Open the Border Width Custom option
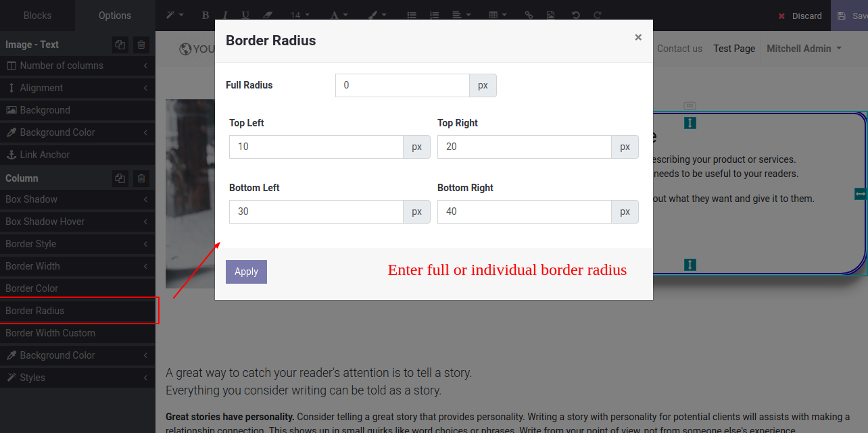Viewport: 868px width, 433px height. (78, 333)
